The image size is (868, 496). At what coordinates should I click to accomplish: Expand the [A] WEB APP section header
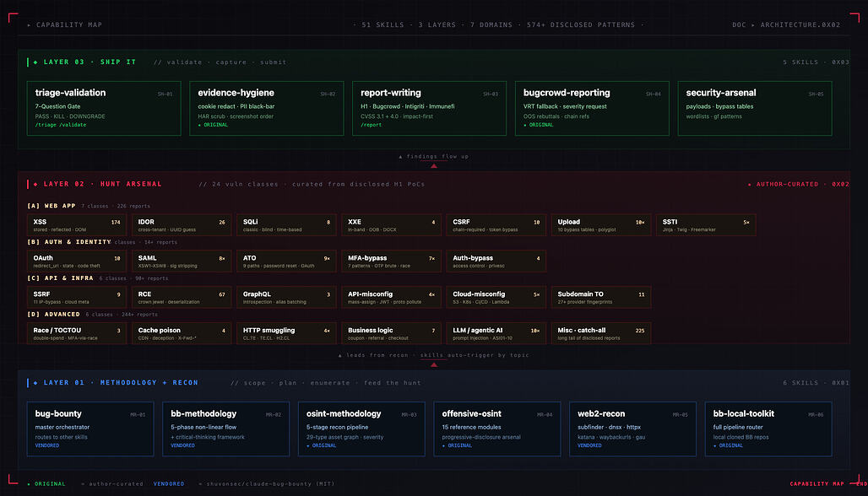click(x=52, y=206)
